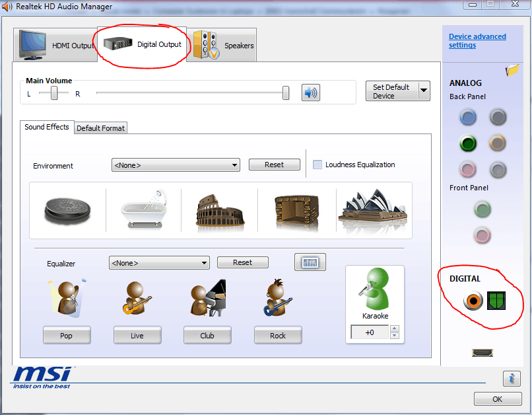Click the pink front panel jack
Viewport: 532px width, 415px height.
pyautogui.click(x=482, y=235)
